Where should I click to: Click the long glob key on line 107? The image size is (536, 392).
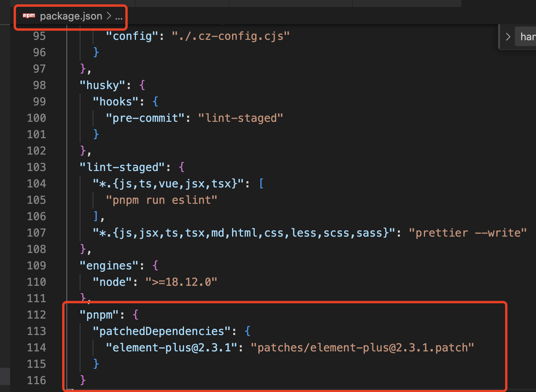(x=244, y=233)
